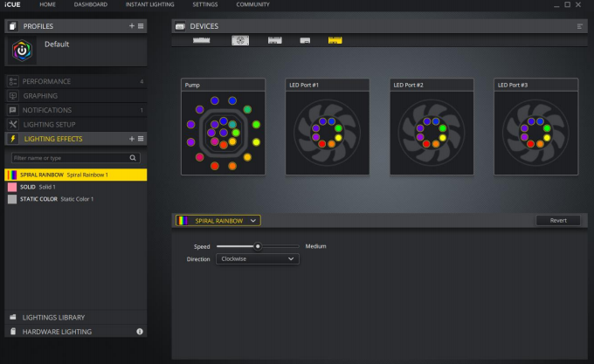Go to the Lighting Setup section
The image size is (594, 364).
point(76,125)
